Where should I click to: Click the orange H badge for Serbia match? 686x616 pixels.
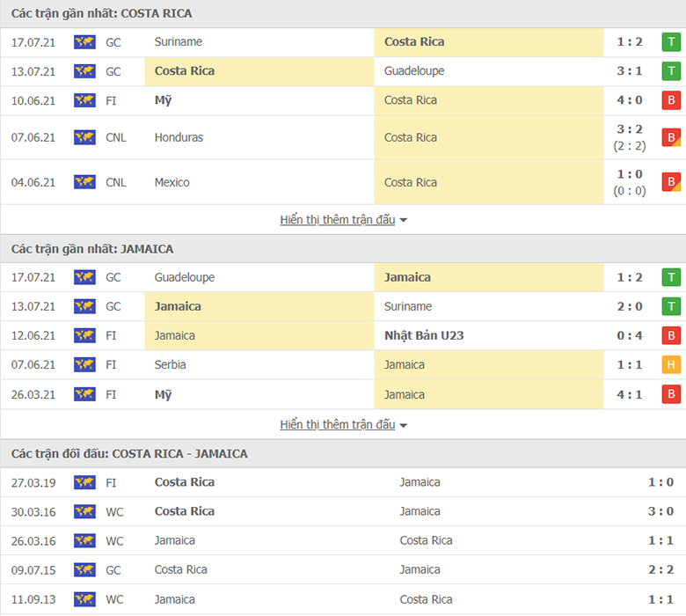point(671,364)
